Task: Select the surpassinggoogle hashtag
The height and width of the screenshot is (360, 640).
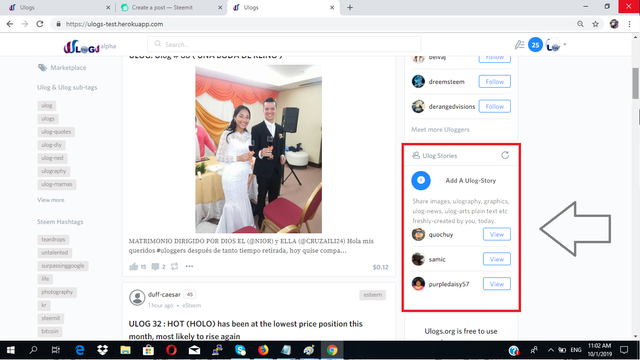Action: pyautogui.click(x=63, y=266)
